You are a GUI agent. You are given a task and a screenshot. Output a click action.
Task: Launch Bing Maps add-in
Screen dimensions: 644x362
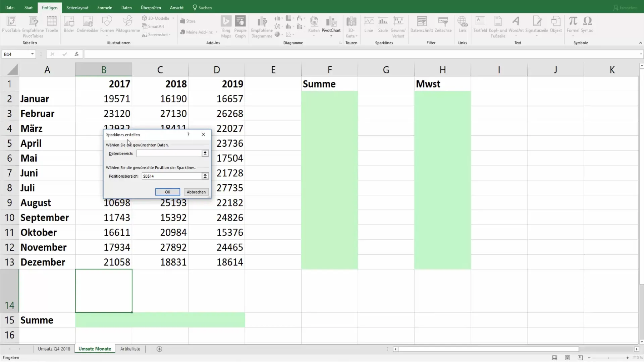click(x=226, y=27)
